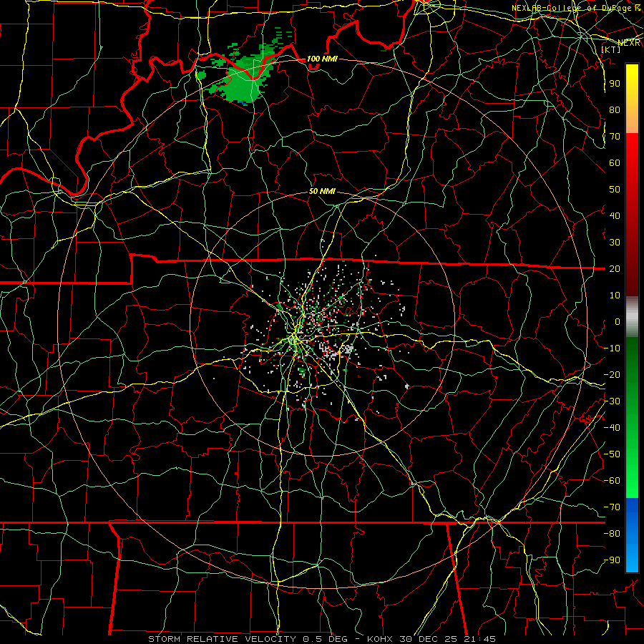Pick the gray zero-velocity segment of color bar

pyautogui.click(x=632, y=317)
